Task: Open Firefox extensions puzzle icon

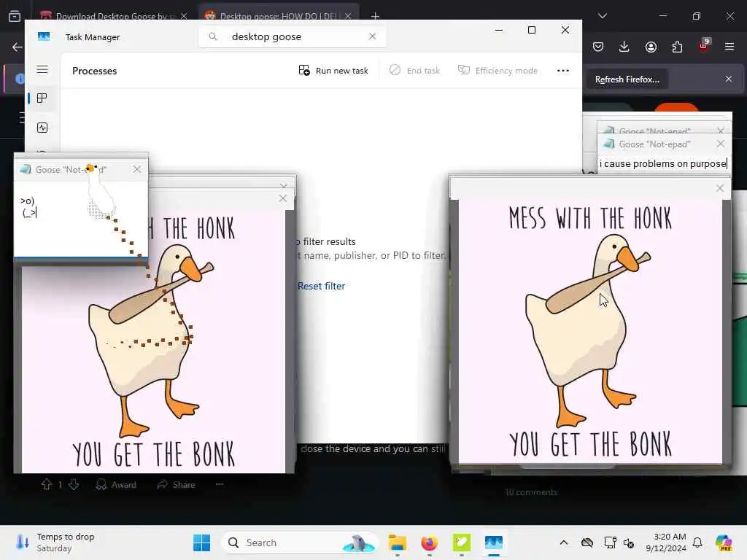Action: tap(677, 47)
